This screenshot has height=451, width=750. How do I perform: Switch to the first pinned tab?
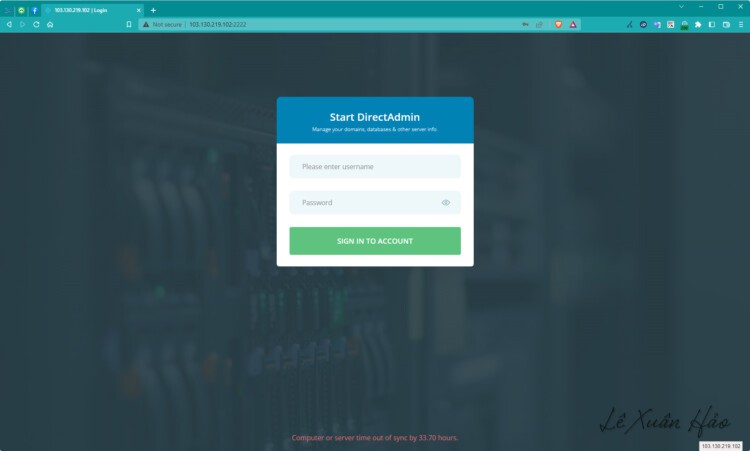(x=8, y=10)
